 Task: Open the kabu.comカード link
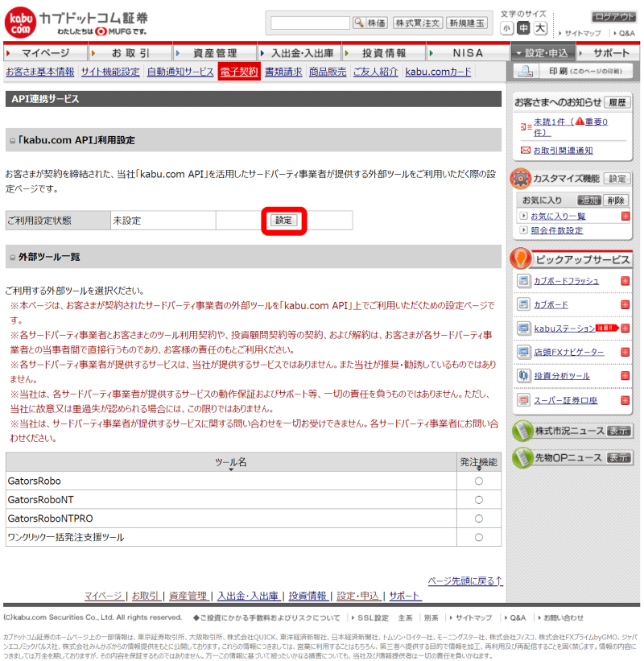point(439,72)
